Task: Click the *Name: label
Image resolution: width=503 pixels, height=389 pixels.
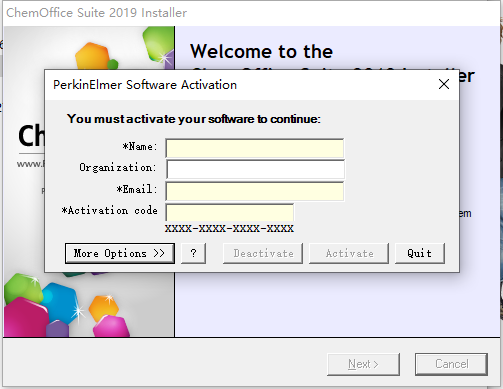Action: click(x=140, y=146)
